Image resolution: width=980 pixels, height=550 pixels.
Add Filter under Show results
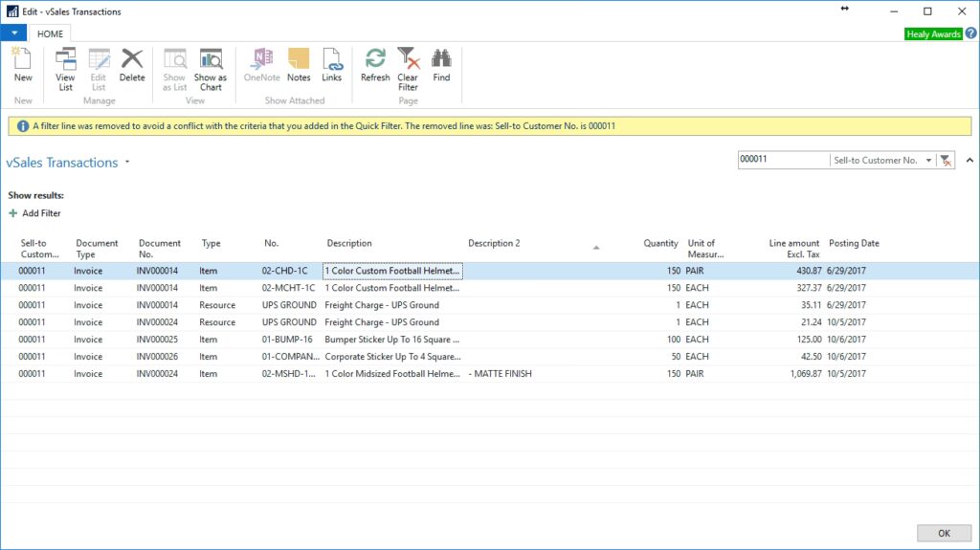tap(34, 213)
